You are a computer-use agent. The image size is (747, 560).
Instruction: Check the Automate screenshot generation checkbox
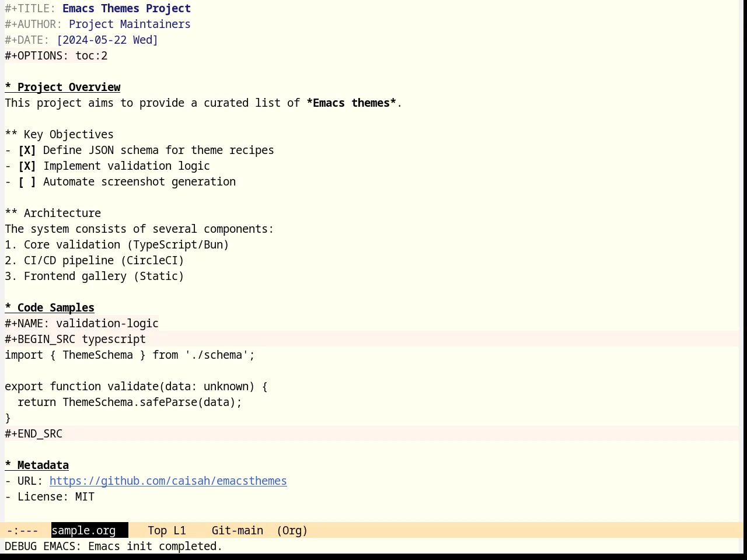coord(27,182)
